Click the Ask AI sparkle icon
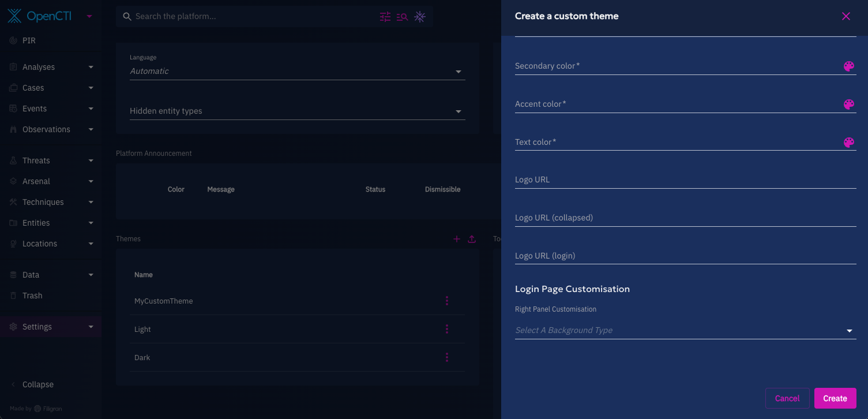868x419 pixels. (x=420, y=17)
